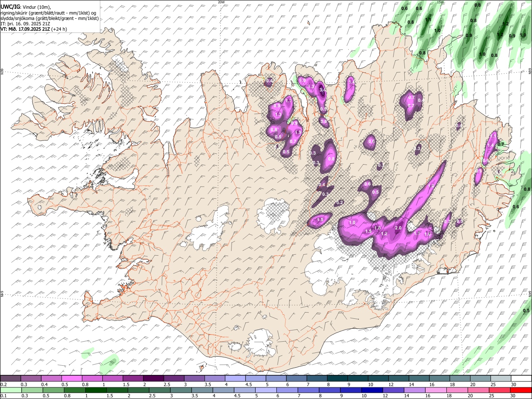This screenshot has width=532, height=399.
Task: Click the palest green 0.1–0.3 swatch in rain legend
Action: coord(10,390)
